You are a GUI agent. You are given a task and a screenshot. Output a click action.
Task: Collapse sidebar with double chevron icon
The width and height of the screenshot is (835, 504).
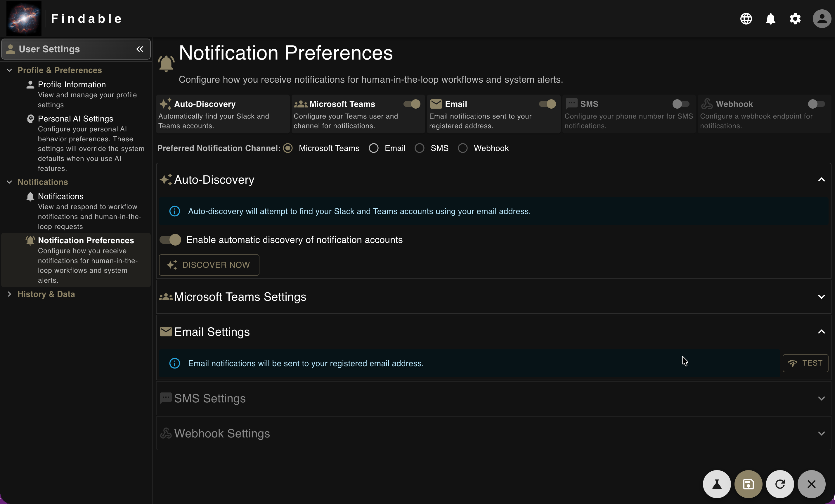pos(140,49)
